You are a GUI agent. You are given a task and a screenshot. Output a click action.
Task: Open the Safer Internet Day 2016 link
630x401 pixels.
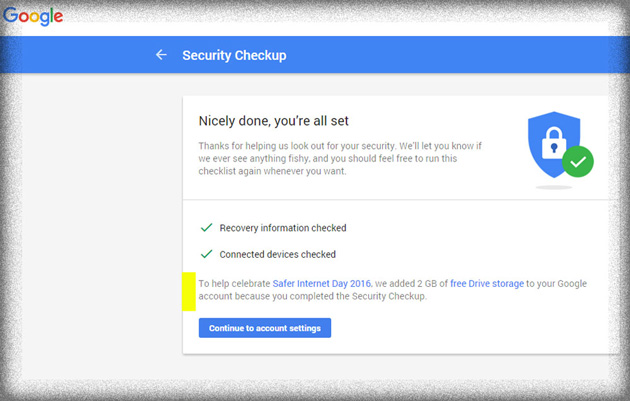[x=314, y=284]
